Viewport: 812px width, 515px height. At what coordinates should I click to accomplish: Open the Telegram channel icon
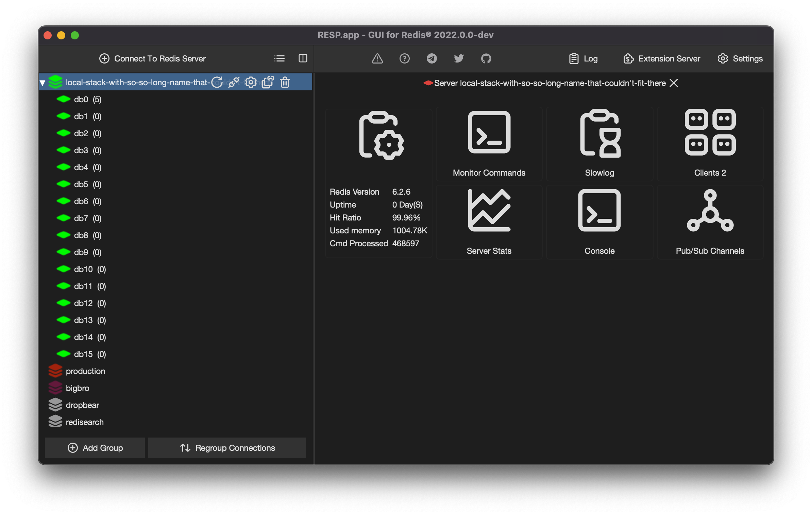pos(432,58)
